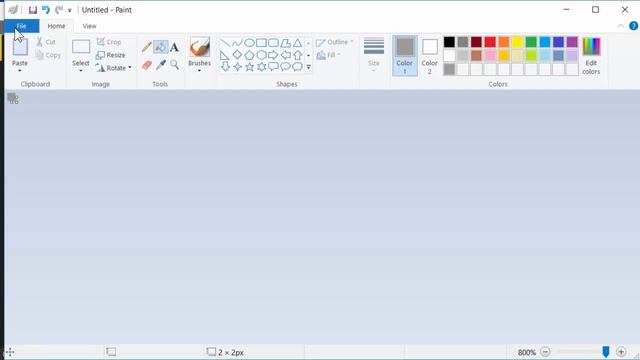Screen dimensions: 640x360
Task: Choose the Curve shape
Action: pyautogui.click(x=237, y=43)
